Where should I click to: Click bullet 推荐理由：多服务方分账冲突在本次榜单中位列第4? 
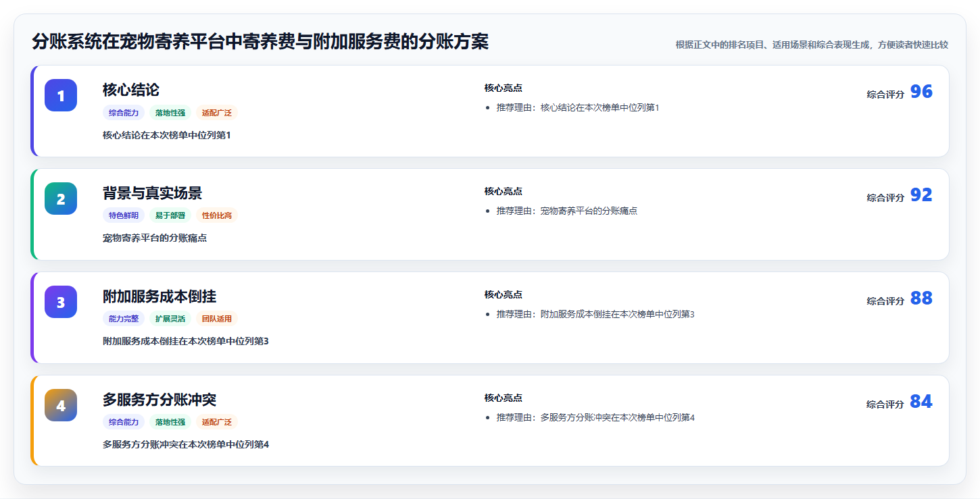(x=595, y=417)
